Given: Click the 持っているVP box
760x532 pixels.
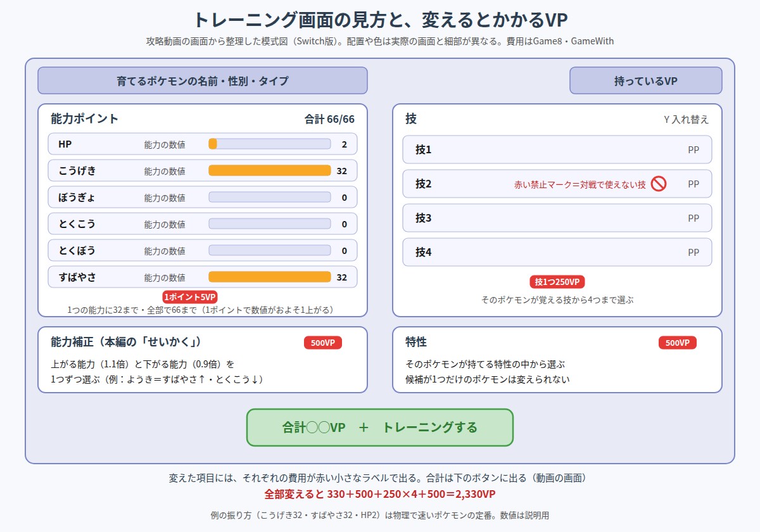Looking at the screenshot, I should coord(646,80).
